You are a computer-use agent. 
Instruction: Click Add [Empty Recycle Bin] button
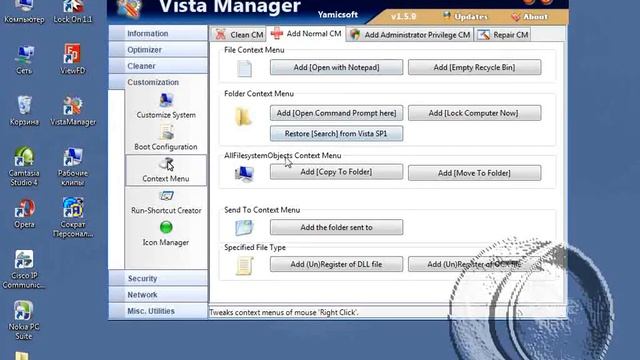(x=474, y=67)
